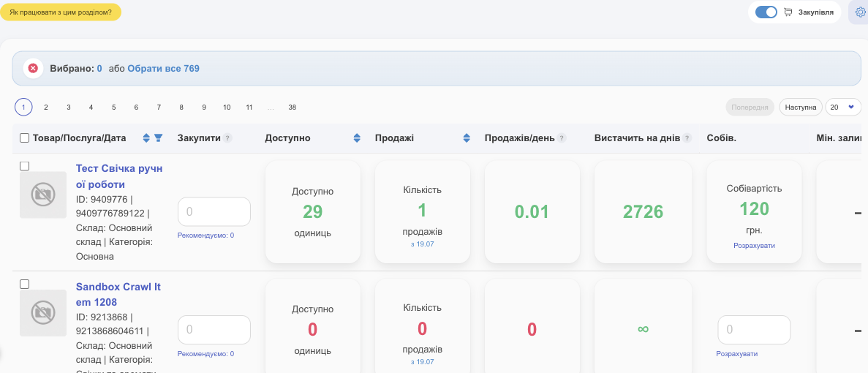Screen dimensions: 868x373
Task: Click the shopping cart Закупівля icon
Action: coord(788,12)
